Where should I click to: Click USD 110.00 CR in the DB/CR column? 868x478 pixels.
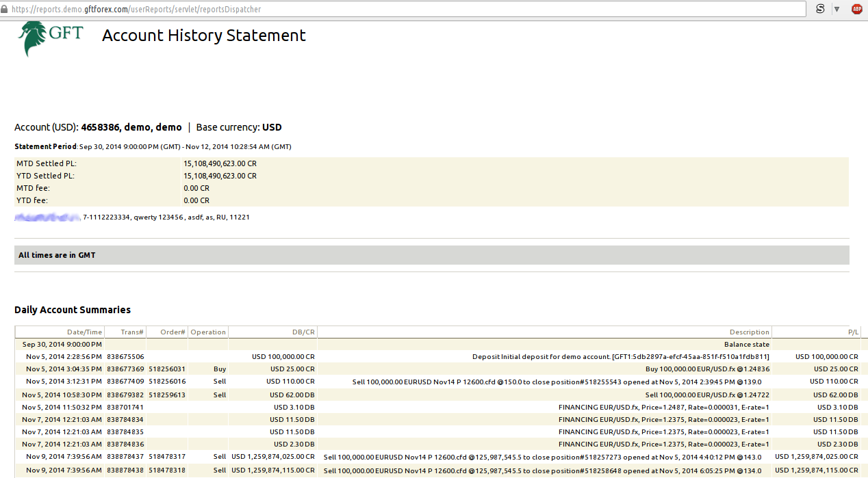(x=291, y=382)
